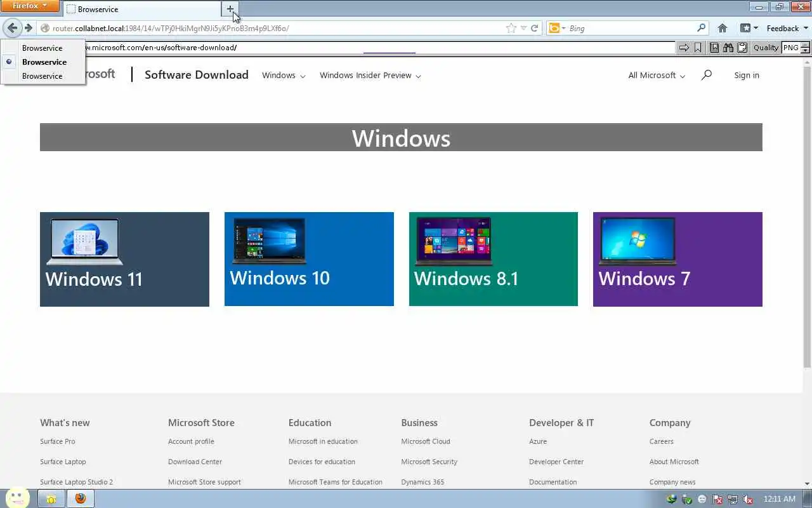Click the Software Download heading link
Image resolution: width=812 pixels, height=508 pixels.
(197, 75)
